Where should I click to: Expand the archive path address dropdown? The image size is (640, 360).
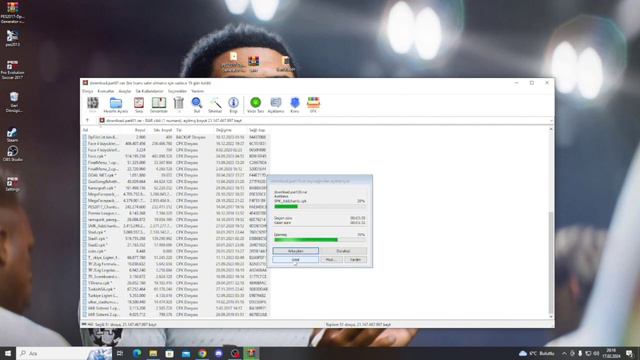pyautogui.click(x=551, y=120)
